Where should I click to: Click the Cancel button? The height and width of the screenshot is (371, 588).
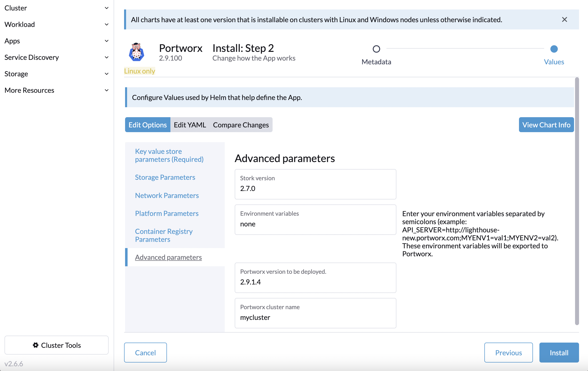(x=145, y=353)
